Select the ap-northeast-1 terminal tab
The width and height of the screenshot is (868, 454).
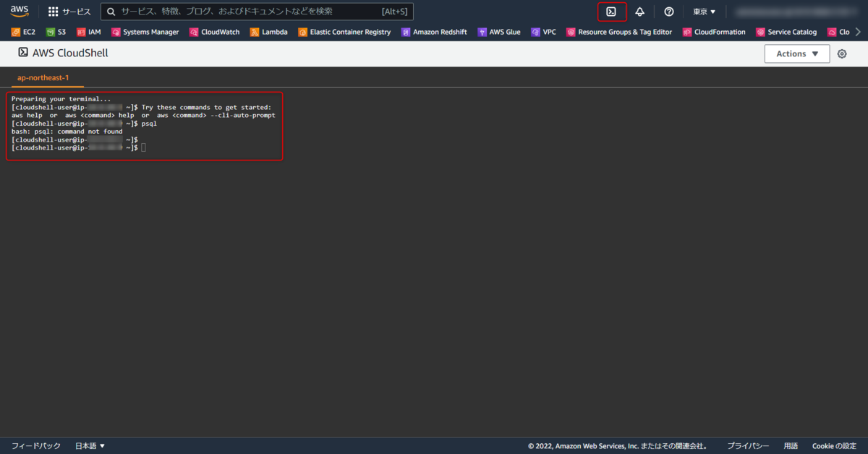tap(43, 77)
